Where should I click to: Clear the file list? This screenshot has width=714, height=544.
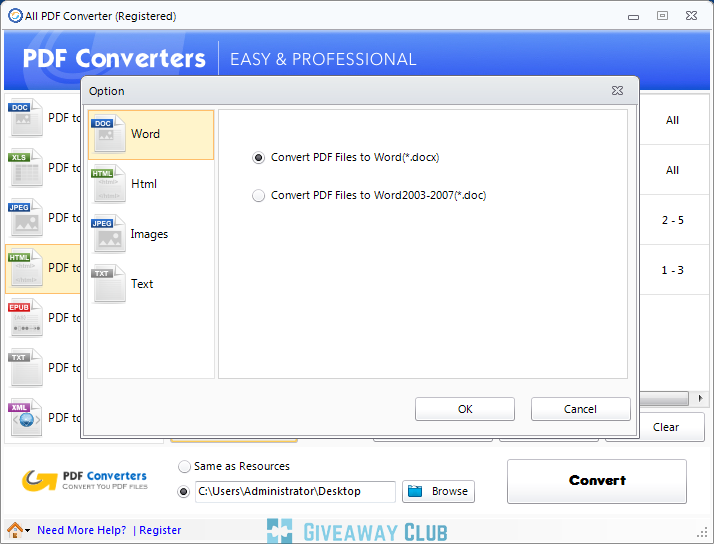[665, 427]
